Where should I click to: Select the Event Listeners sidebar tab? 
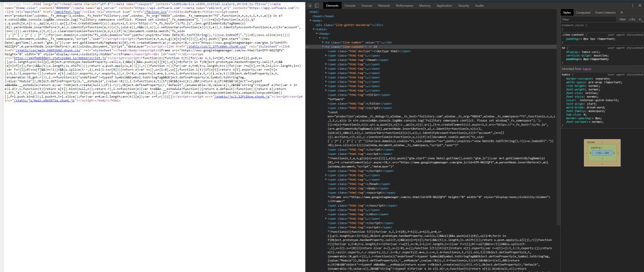pyautogui.click(x=605, y=12)
